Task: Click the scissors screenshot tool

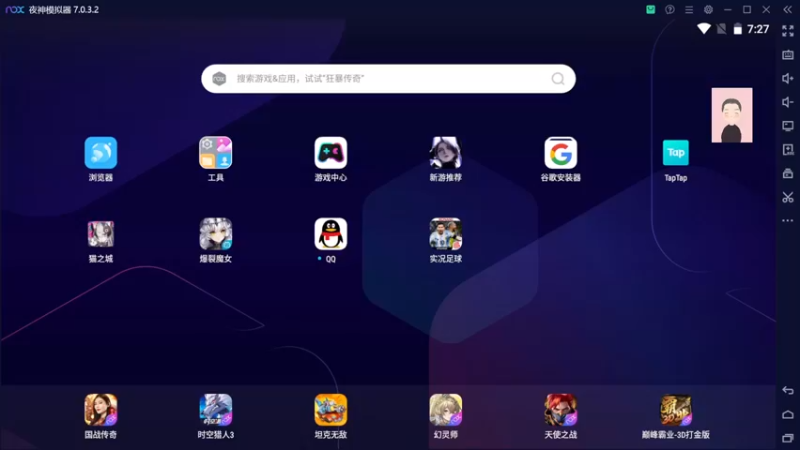Action: (788, 197)
